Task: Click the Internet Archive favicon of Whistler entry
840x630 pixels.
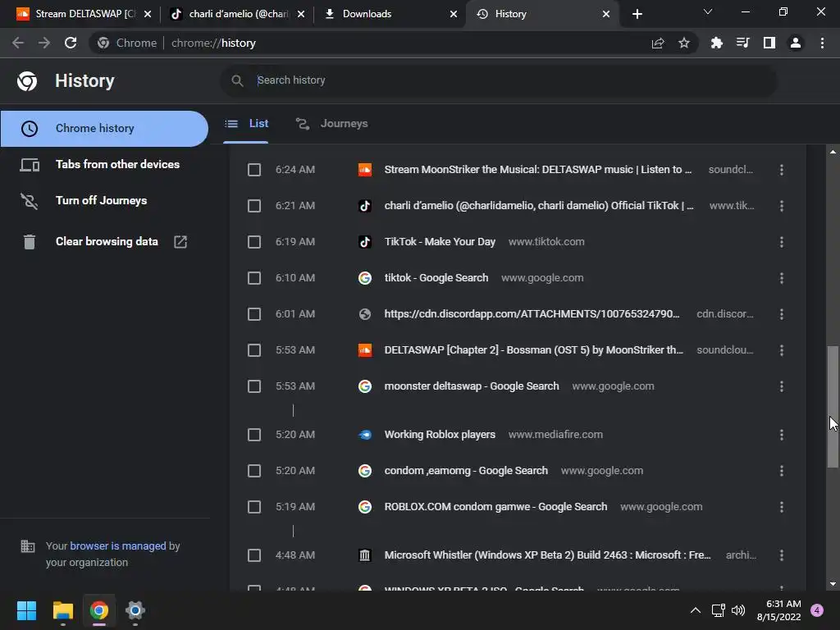Action: click(365, 555)
